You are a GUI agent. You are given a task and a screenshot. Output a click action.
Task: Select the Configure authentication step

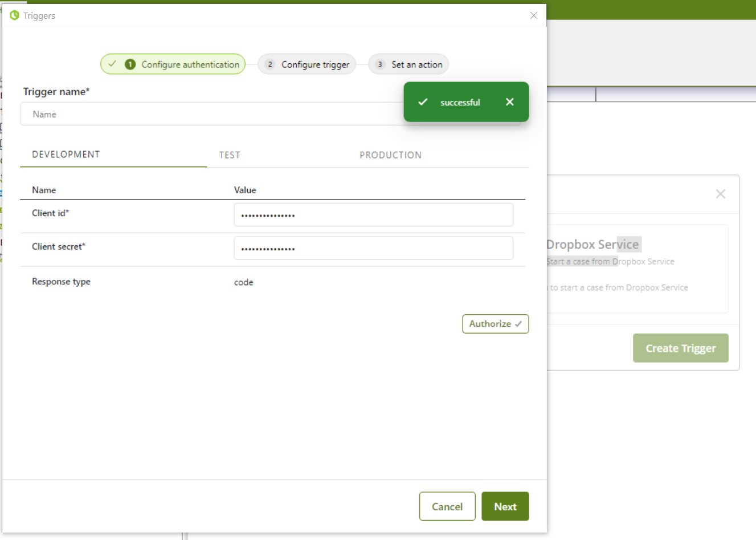(173, 64)
